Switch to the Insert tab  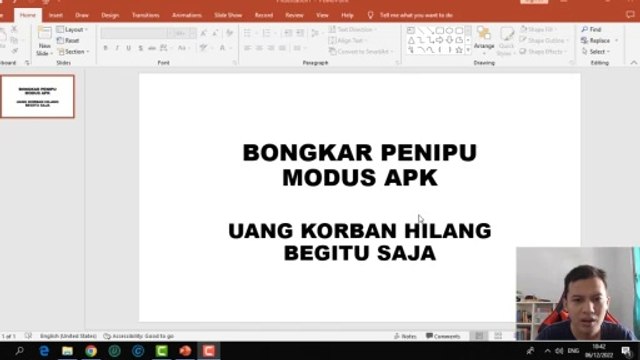click(56, 15)
